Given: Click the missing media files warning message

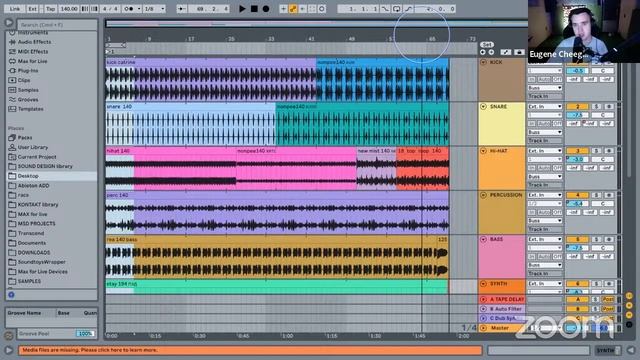Looking at the screenshot, I should (250, 350).
